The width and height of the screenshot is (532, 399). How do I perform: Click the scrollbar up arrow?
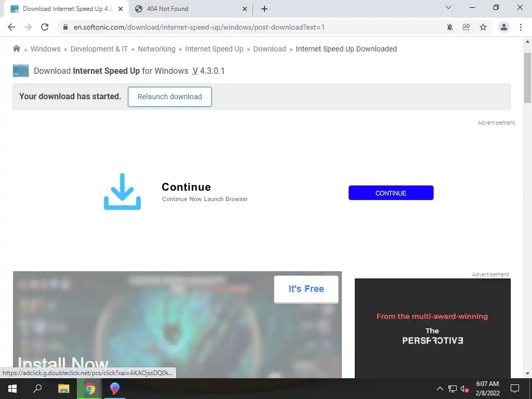click(527, 42)
